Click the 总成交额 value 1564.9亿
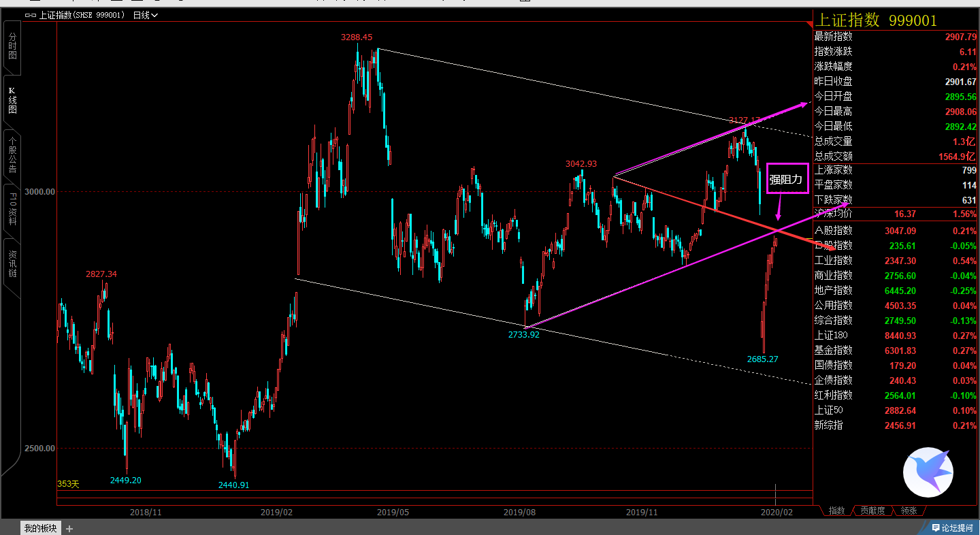This screenshot has height=535, width=980. pyautogui.click(x=958, y=157)
